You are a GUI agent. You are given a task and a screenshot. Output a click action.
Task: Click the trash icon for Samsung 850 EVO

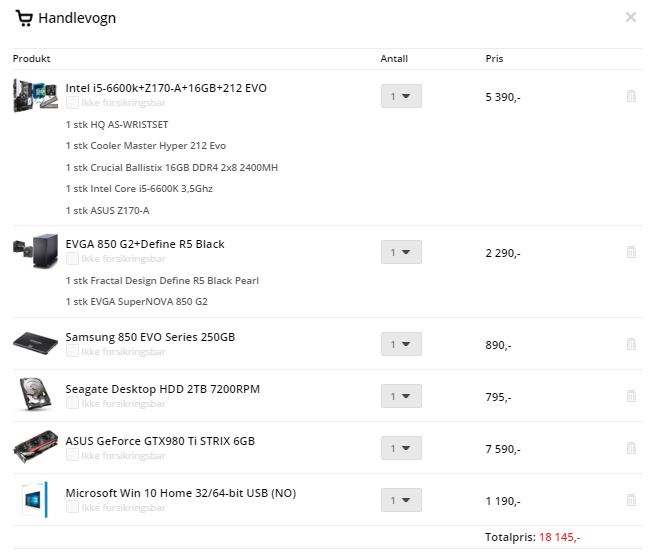(x=631, y=344)
